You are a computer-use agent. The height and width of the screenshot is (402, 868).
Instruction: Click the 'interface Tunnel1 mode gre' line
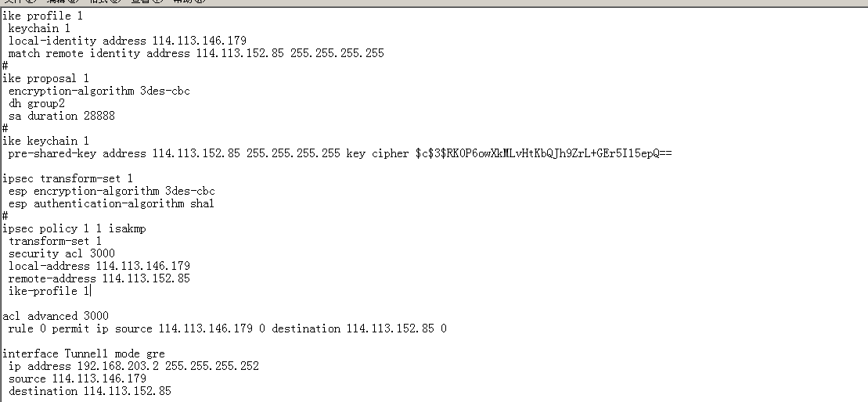83,354
